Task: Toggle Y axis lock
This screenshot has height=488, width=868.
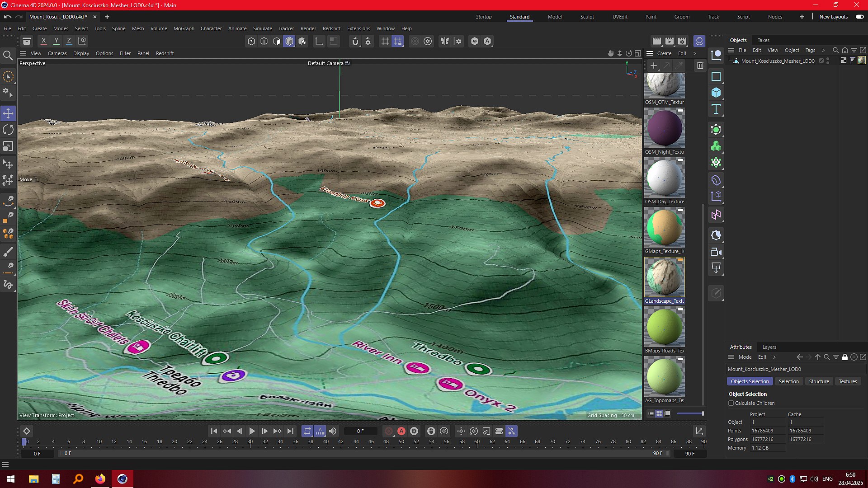Action: pos(57,41)
